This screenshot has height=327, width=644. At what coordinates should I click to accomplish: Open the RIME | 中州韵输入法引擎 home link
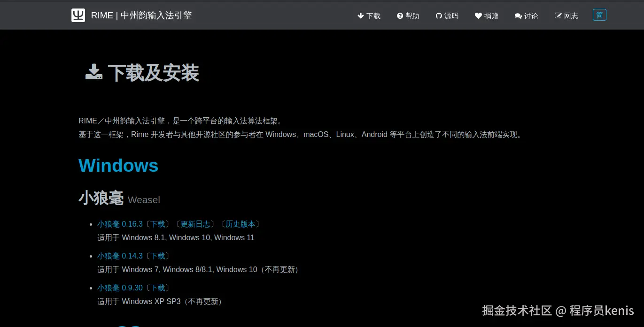[141, 15]
